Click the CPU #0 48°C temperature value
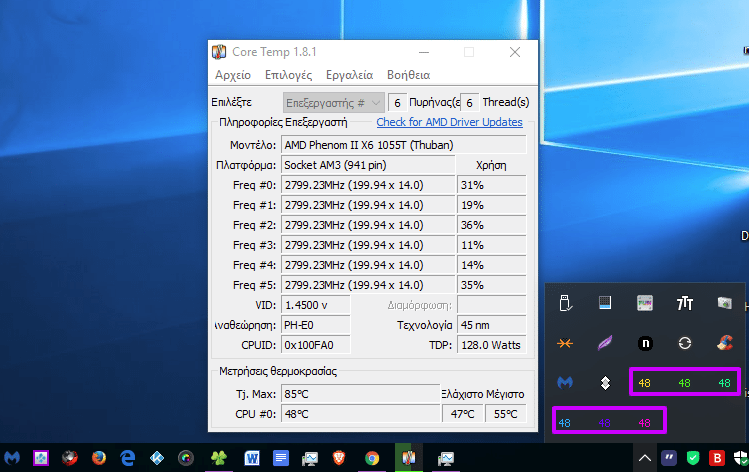749x472 pixels. pyautogui.click(x=361, y=414)
